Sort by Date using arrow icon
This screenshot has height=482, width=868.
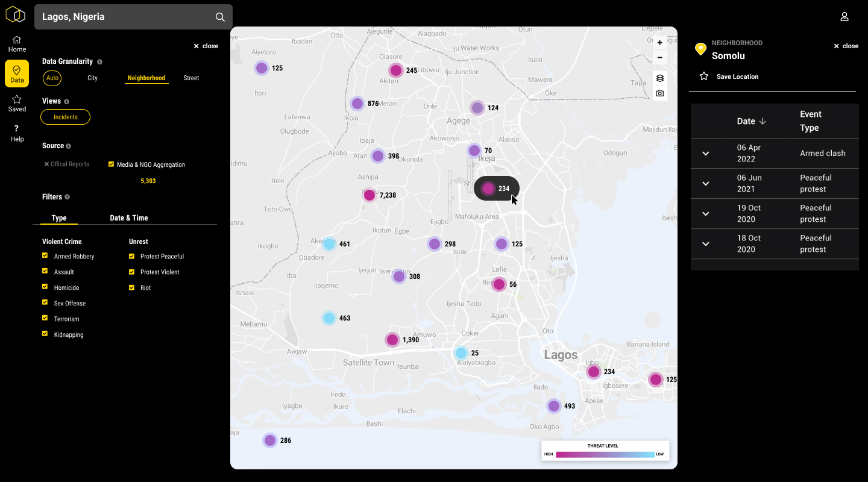(x=763, y=121)
